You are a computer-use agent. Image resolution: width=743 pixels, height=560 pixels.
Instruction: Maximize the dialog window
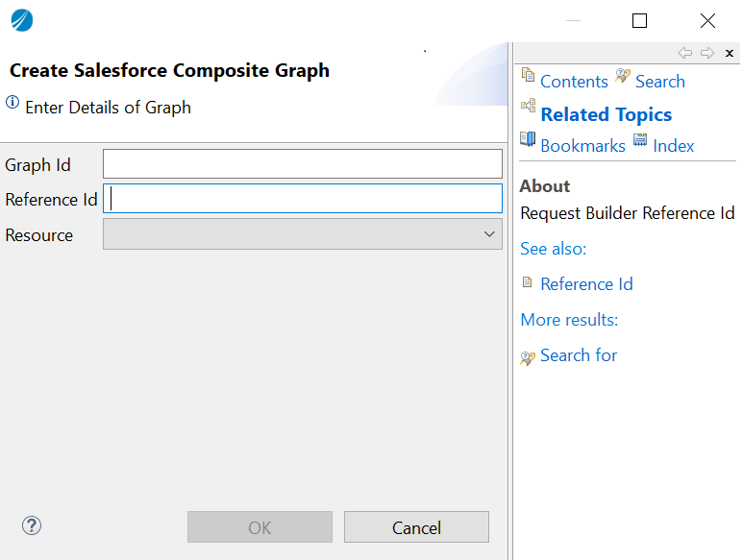coord(640,20)
